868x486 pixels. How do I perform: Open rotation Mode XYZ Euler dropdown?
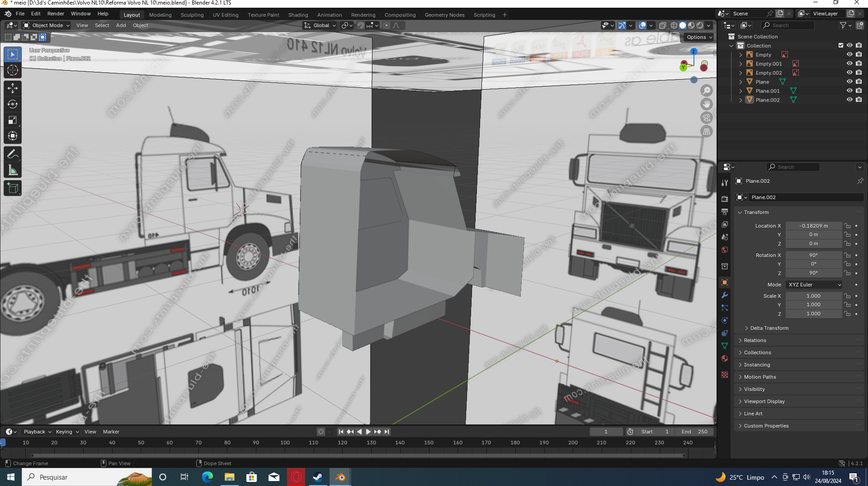(814, 285)
